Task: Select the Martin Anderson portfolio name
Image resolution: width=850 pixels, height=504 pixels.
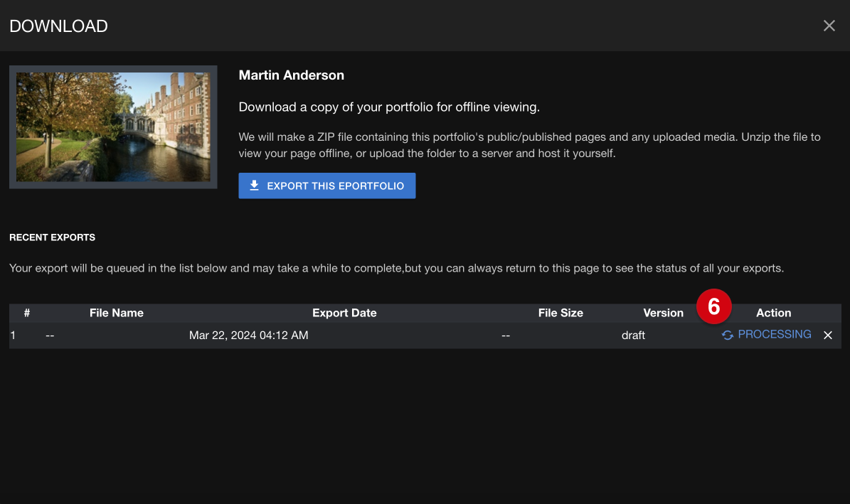Action: pos(292,75)
